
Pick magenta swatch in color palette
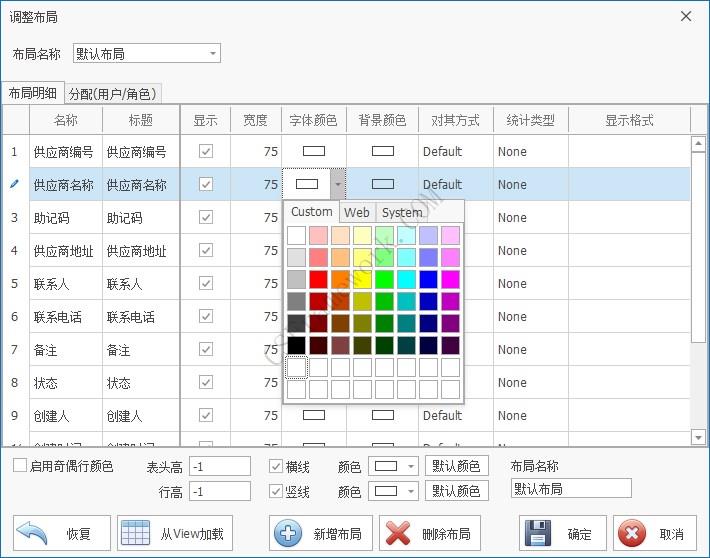point(451,279)
